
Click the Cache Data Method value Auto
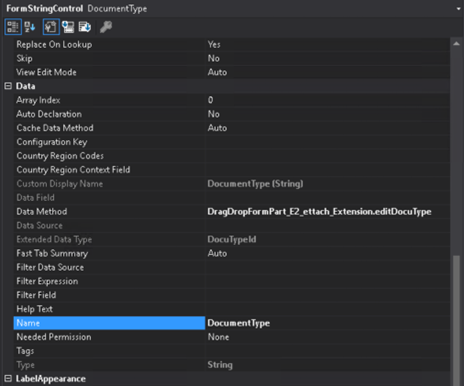pos(217,128)
